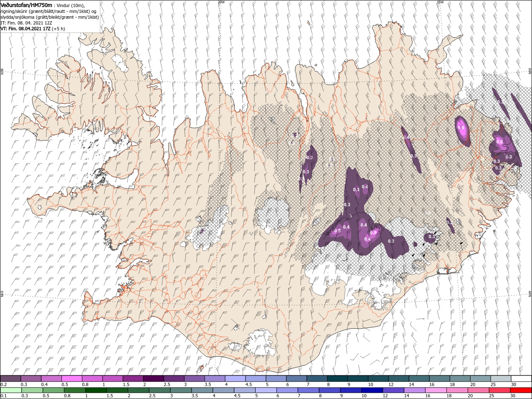532x399 pixels.
Task: Select the lavender rain swatch between 14 and 16
Action: coord(414,390)
